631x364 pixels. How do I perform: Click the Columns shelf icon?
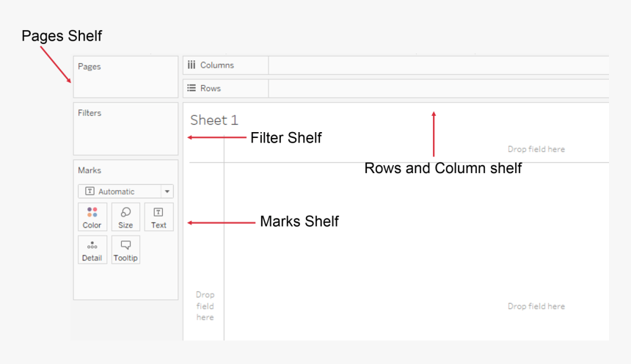(x=192, y=65)
